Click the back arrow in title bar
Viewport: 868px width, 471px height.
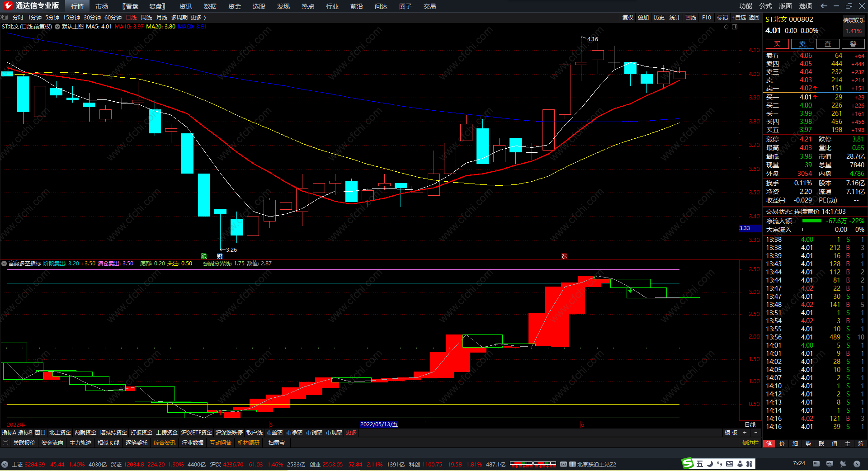pos(824,6)
